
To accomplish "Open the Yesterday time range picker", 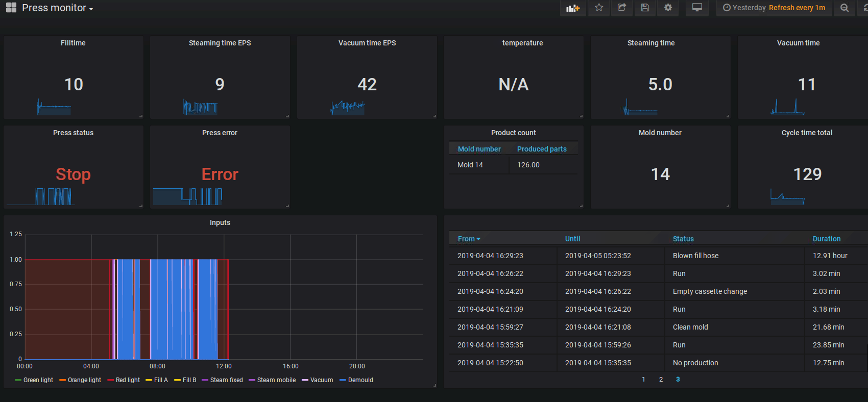I will point(774,8).
